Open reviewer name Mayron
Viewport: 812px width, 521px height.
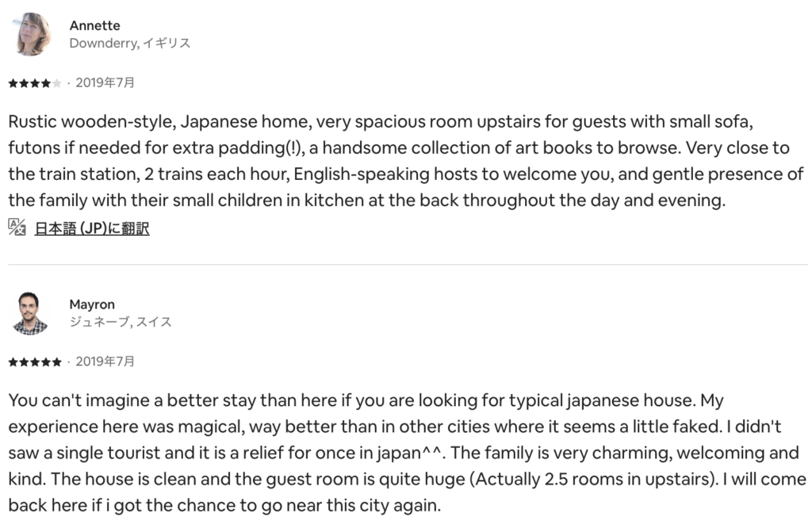click(92, 305)
